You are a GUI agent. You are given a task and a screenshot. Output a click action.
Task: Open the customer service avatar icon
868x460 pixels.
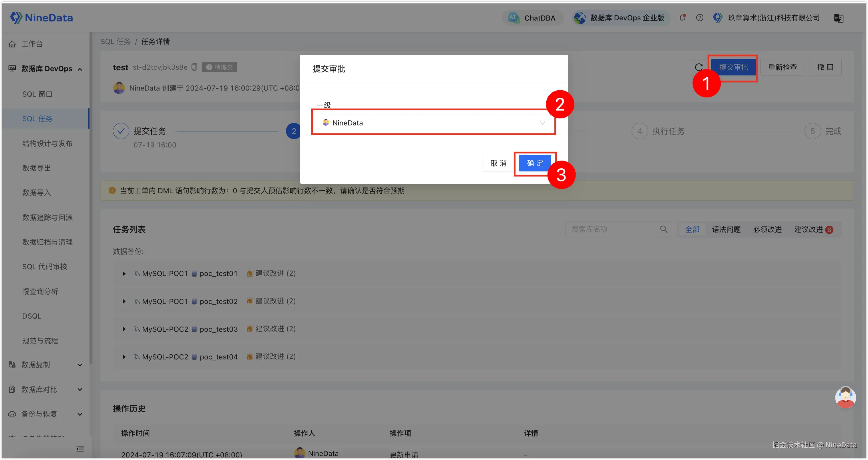[x=845, y=397]
